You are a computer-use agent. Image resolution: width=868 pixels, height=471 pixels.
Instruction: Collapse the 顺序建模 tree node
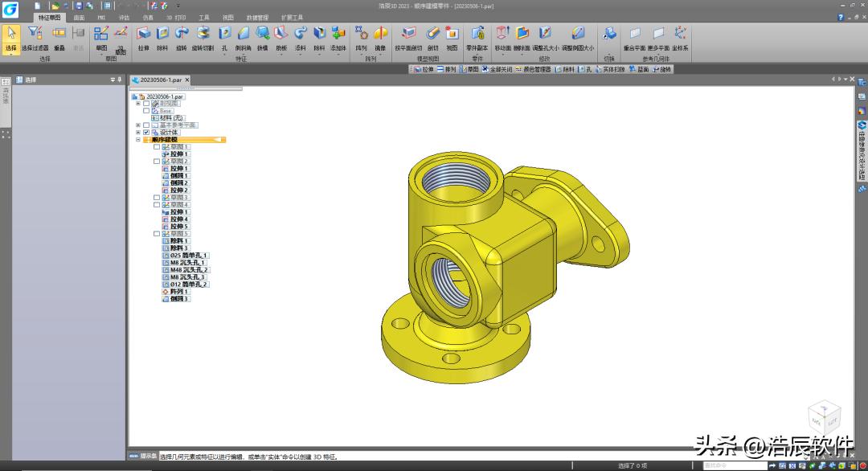[138, 140]
